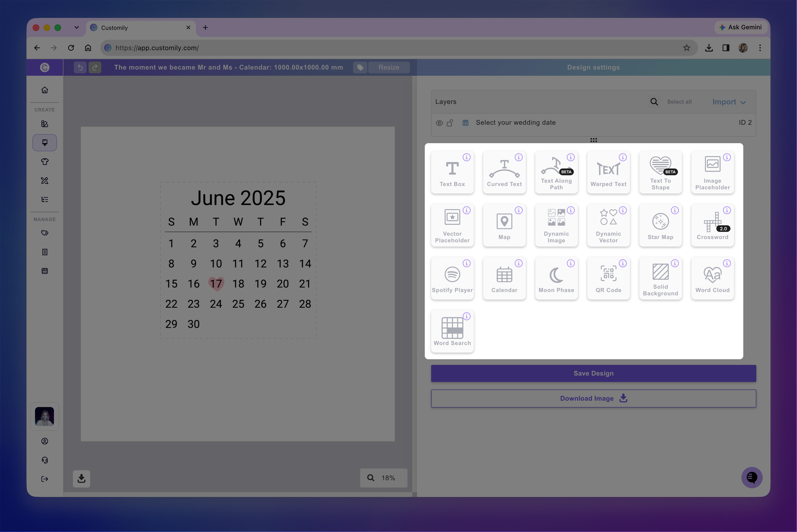797x532 pixels.
Task: Insert a Vector Placeholder
Action: tap(452, 225)
